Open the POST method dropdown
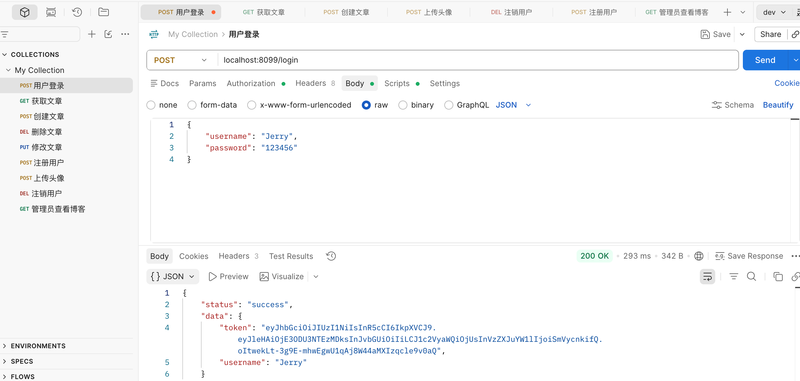Image resolution: width=800 pixels, height=381 pixels. [181, 60]
